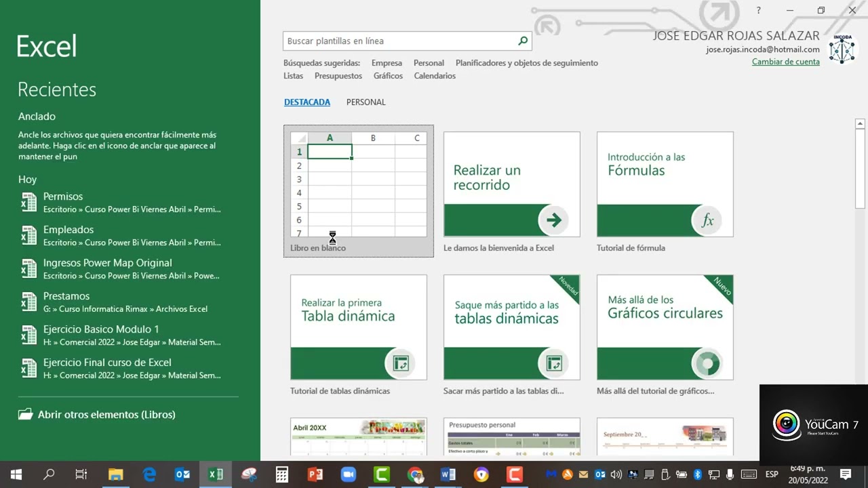Click Planificadores y objetos de seguimiento link
Image resolution: width=868 pixels, height=488 pixels.
click(x=527, y=63)
